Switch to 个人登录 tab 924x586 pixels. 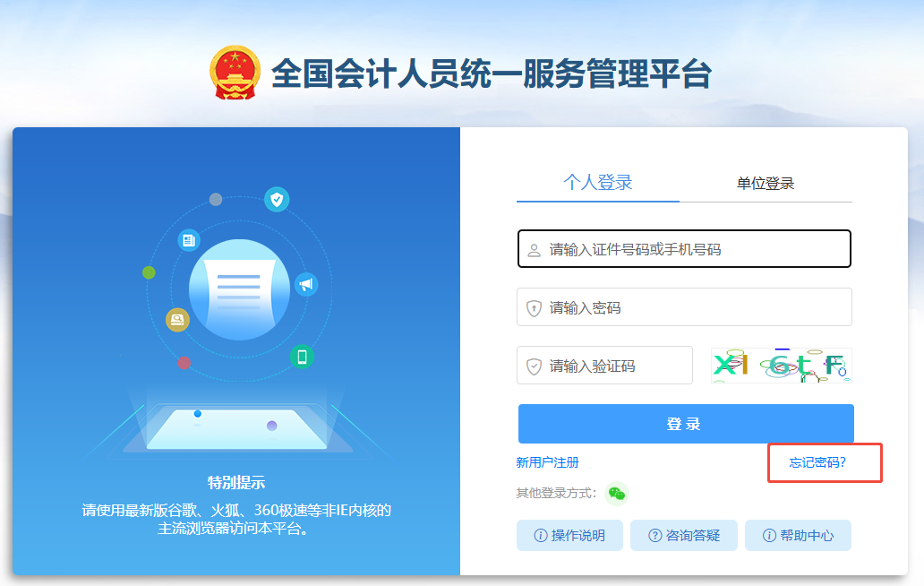pyautogui.click(x=597, y=182)
